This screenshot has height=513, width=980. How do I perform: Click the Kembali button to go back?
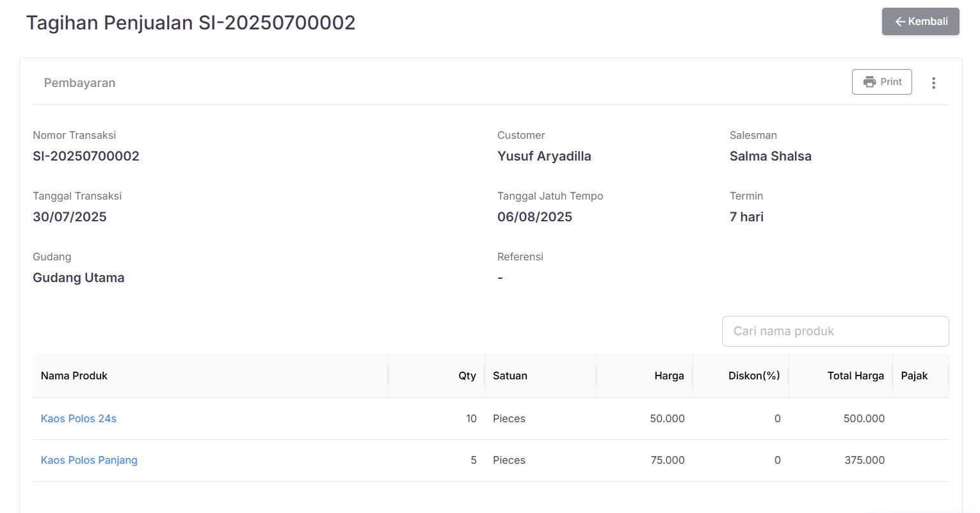coord(920,21)
